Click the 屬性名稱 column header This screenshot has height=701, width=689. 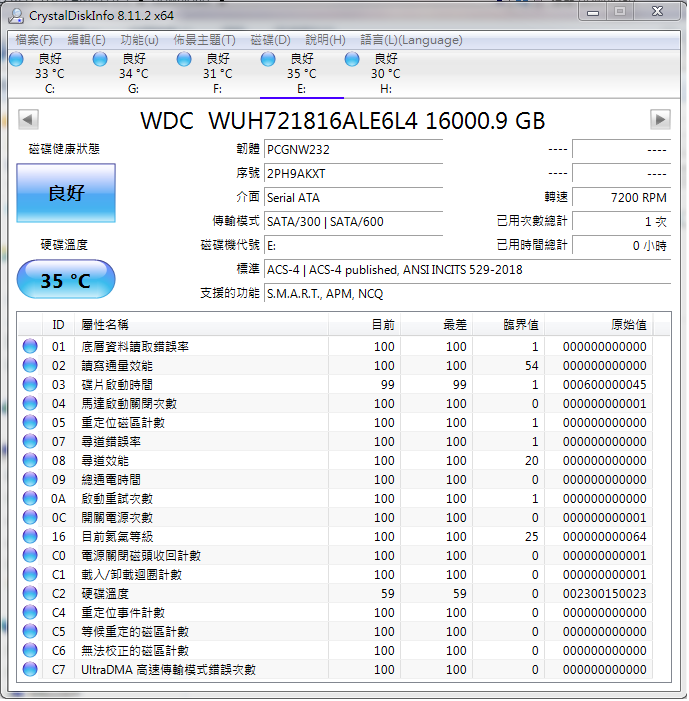[201, 325]
